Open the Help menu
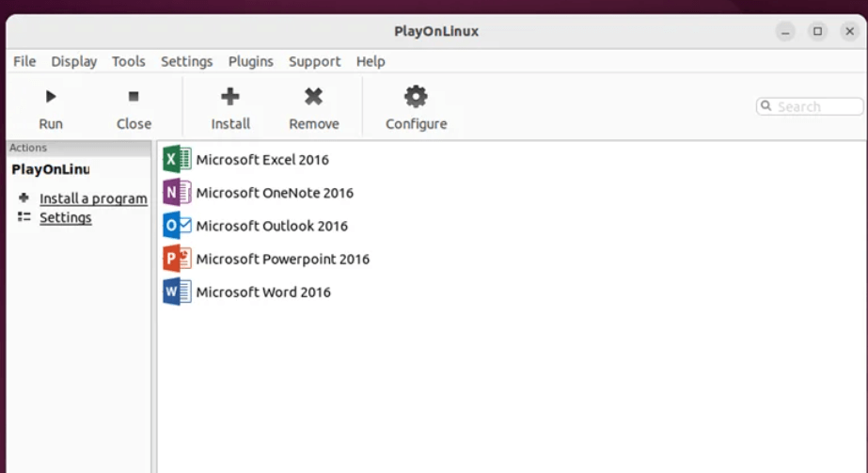 coord(371,61)
